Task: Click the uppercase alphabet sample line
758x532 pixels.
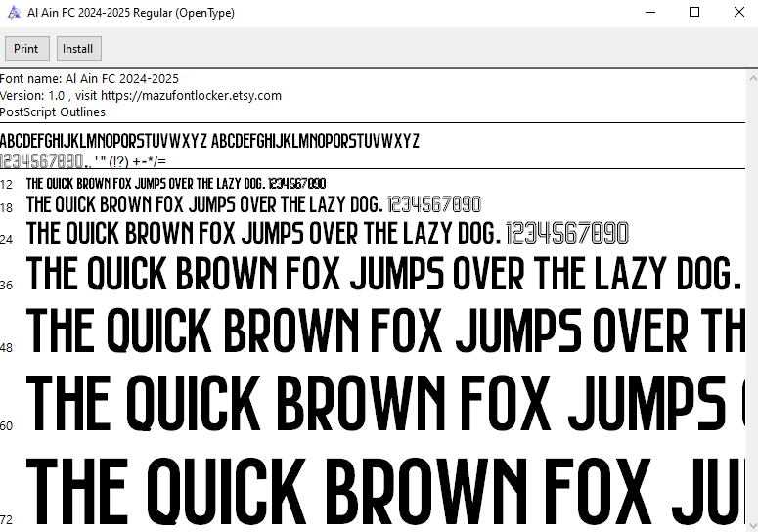Action: (209, 140)
